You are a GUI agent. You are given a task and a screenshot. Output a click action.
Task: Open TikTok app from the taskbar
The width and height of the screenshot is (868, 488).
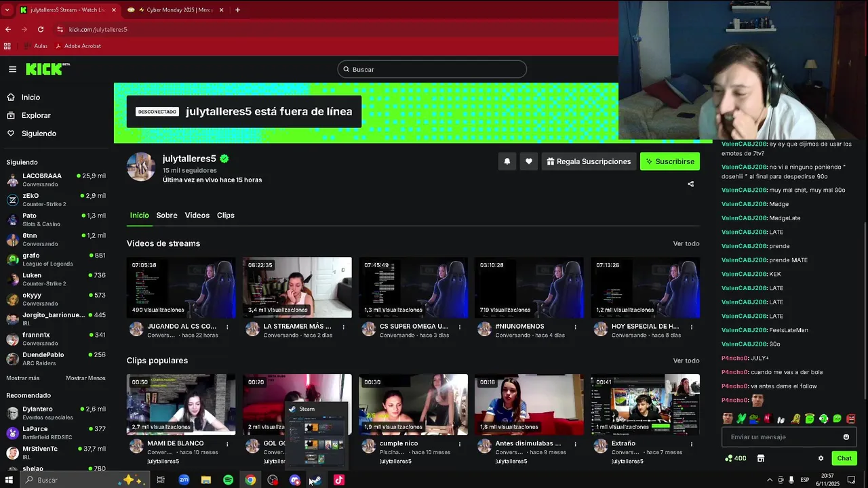coord(339,480)
